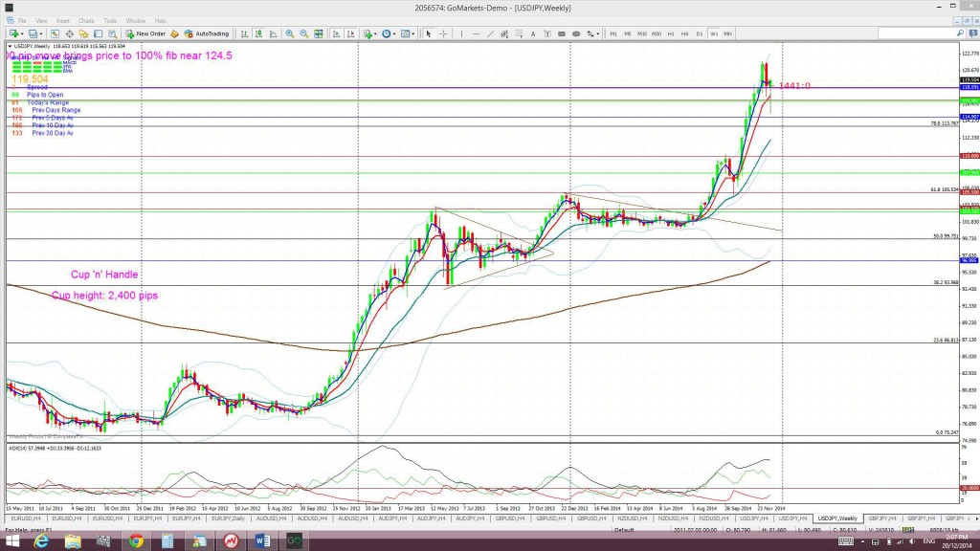Screen dimensions: 980x551
Task: Open the File menu
Action: point(22,21)
